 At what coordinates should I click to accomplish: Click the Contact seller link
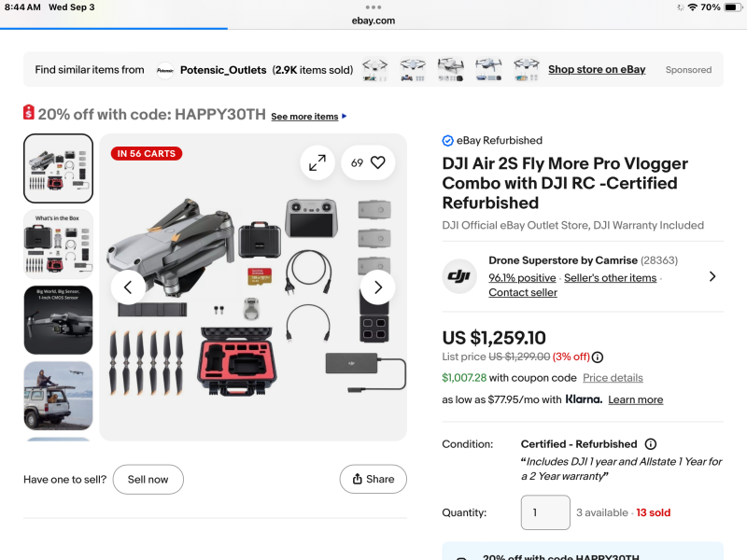click(523, 292)
